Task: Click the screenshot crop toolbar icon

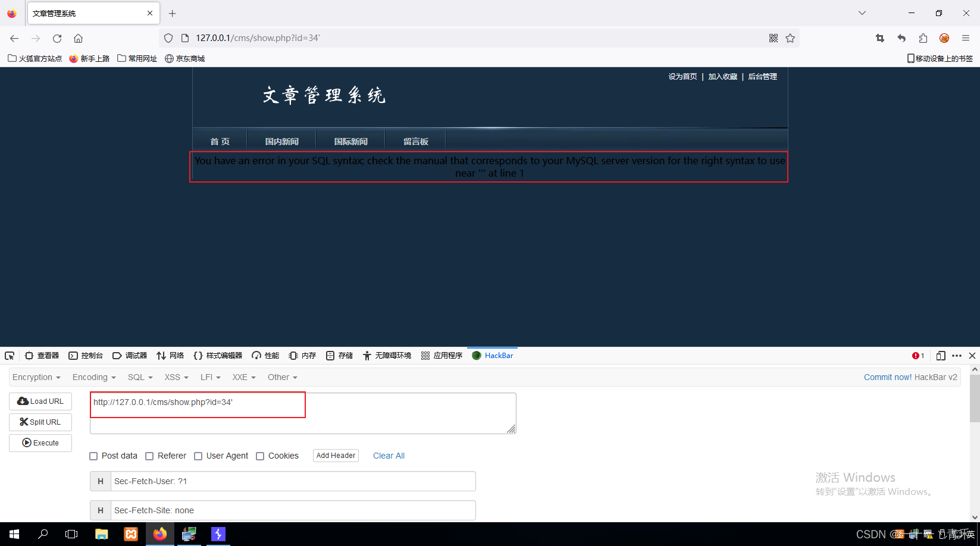Action: click(880, 38)
